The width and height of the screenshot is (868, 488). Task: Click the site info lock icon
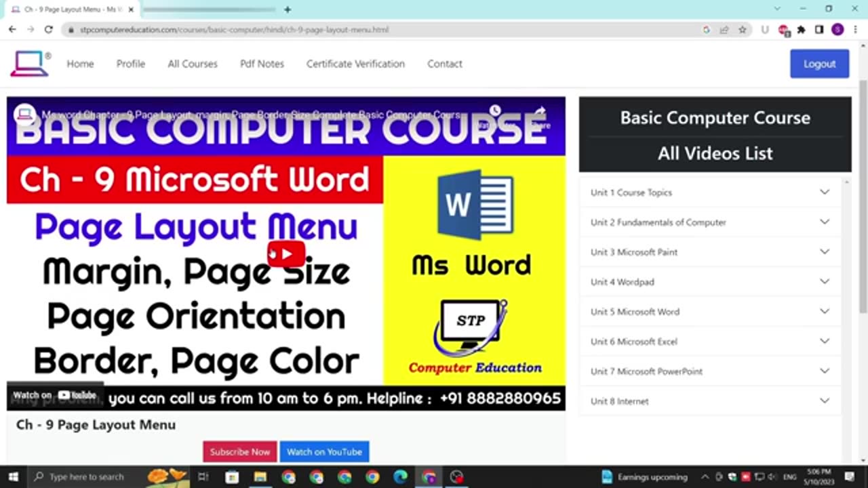pos(70,30)
